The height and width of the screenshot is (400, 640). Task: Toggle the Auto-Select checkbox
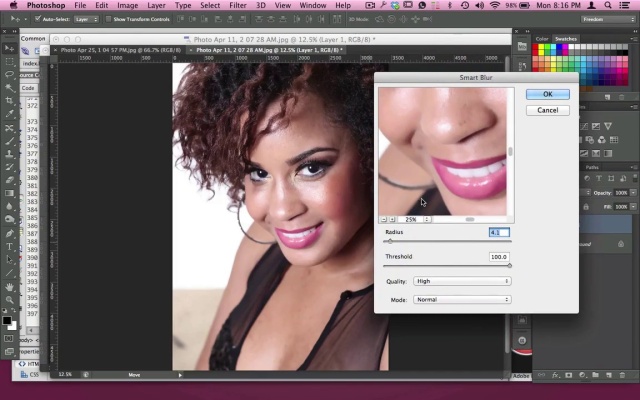38,19
